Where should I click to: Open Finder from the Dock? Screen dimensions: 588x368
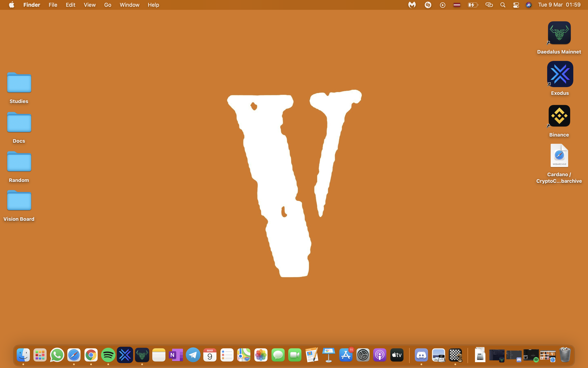23,355
